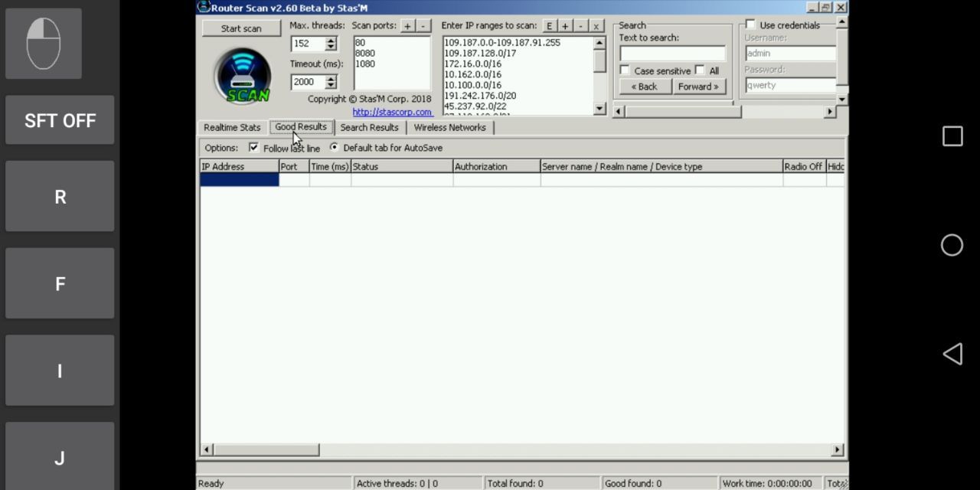Screen dimensions: 980x490
Task: Click the Router Scan title bar icon
Action: [204, 7]
